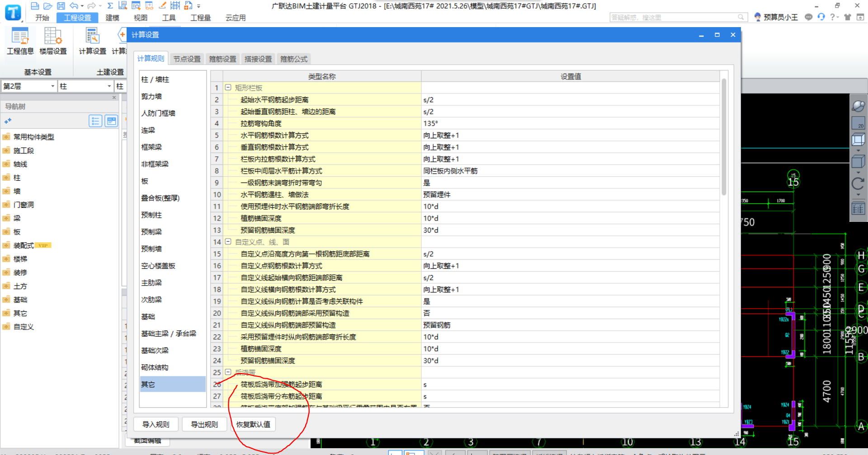Click the grid axis icon in quick toolbar
Viewport: 868px width, 455px height.
tap(175, 5)
